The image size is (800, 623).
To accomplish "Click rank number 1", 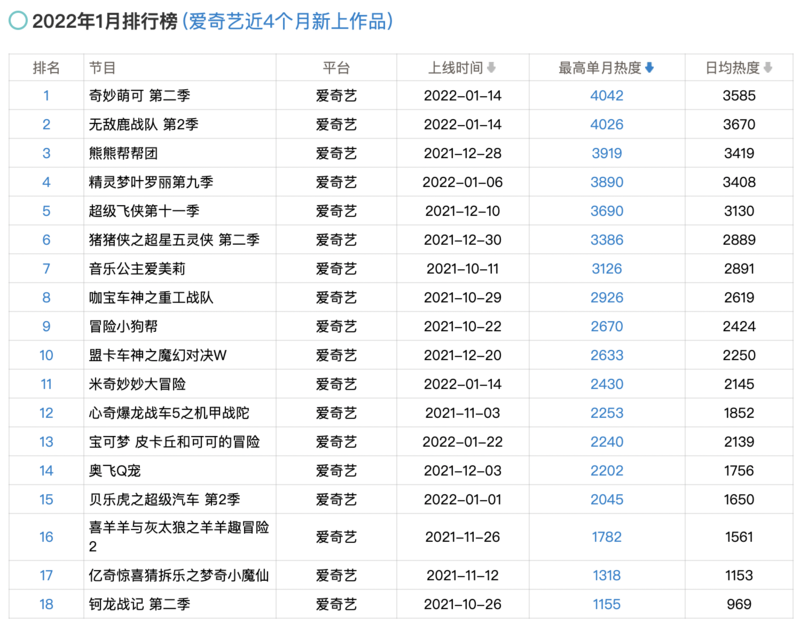I will point(46,95).
